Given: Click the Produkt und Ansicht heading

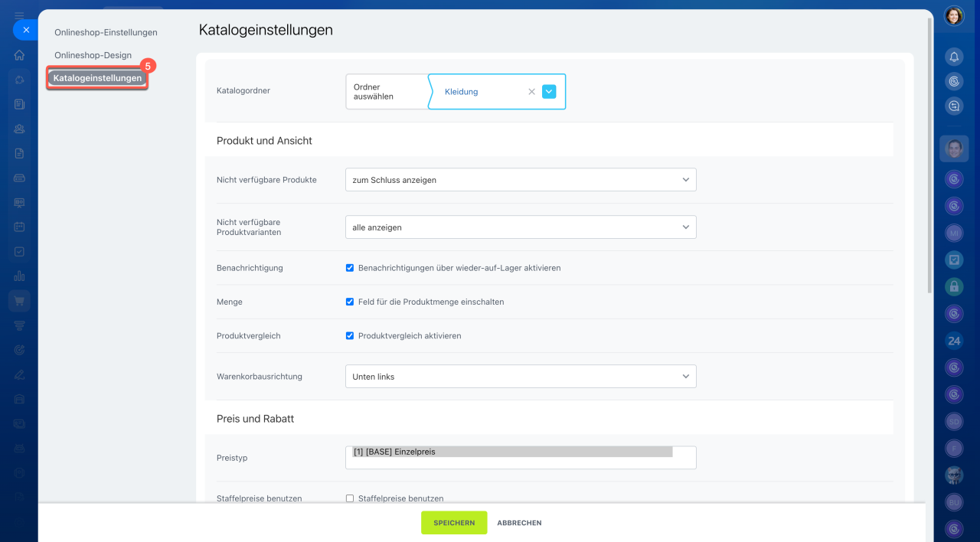Looking at the screenshot, I should coord(264,141).
